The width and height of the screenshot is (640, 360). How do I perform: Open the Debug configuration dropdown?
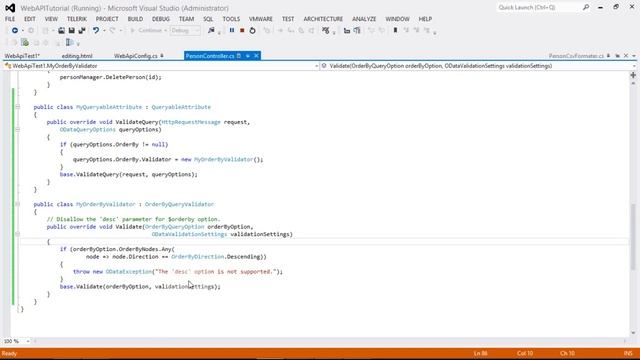[x=185, y=31]
